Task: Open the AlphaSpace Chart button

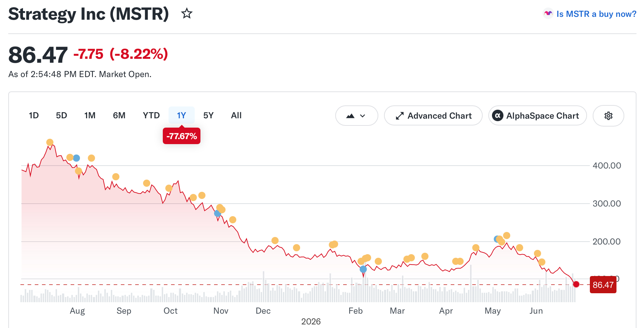Action: point(538,116)
